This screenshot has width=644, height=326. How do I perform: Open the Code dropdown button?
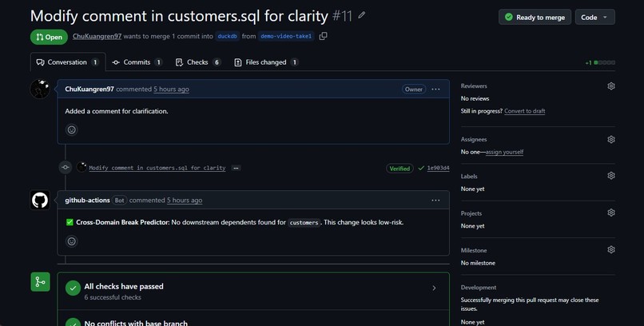[594, 18]
